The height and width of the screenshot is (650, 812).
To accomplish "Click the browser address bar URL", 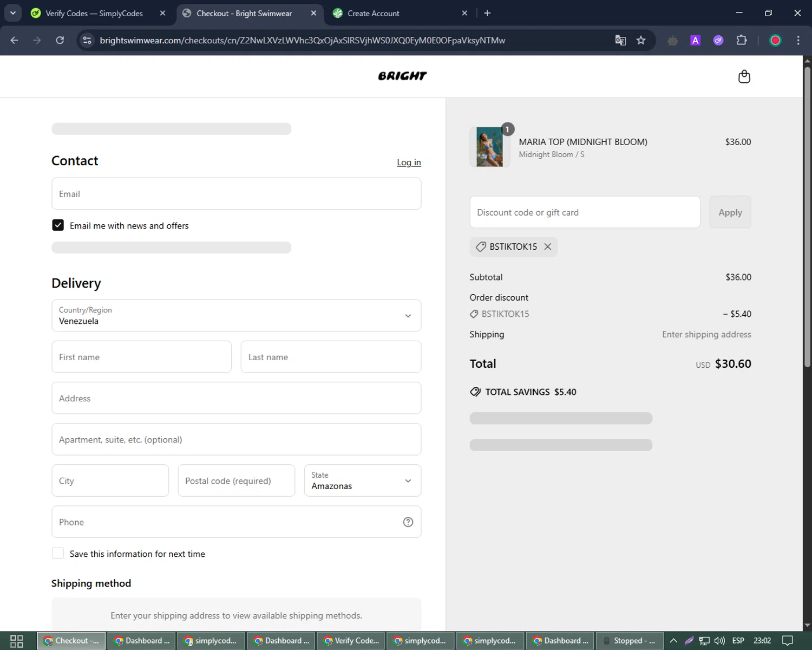I will coord(302,40).
